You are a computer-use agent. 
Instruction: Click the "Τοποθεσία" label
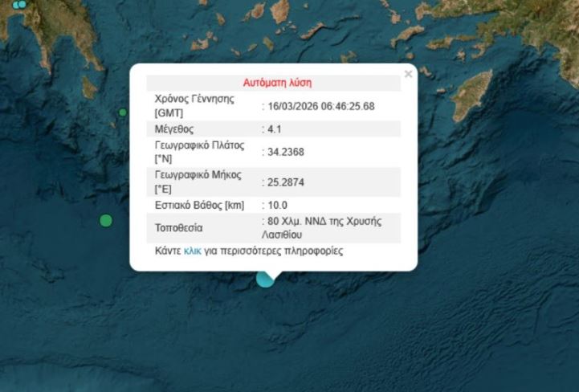coord(179,228)
